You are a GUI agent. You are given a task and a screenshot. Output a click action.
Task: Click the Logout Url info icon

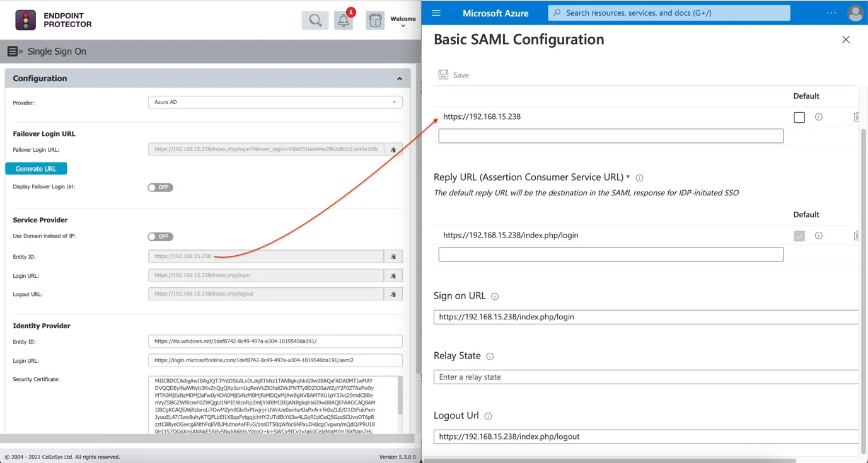pyautogui.click(x=488, y=416)
